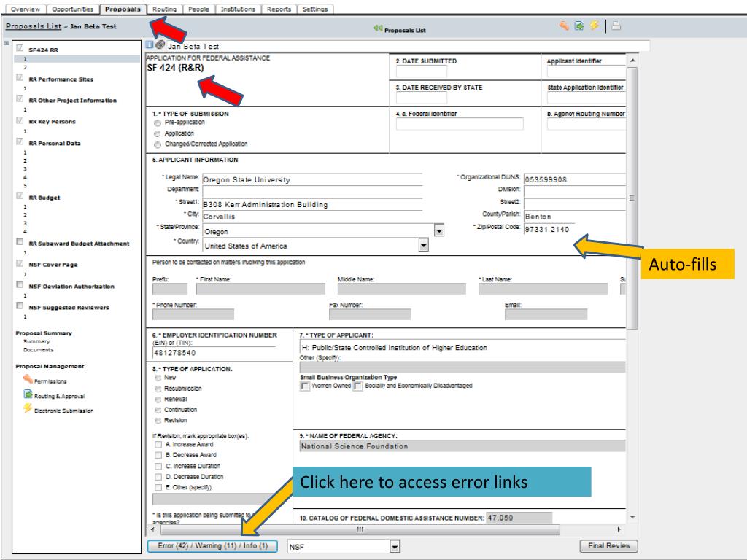747x560 pixels.
Task: Open the Documents link under Proposal Summary
Action: pyautogui.click(x=38, y=349)
